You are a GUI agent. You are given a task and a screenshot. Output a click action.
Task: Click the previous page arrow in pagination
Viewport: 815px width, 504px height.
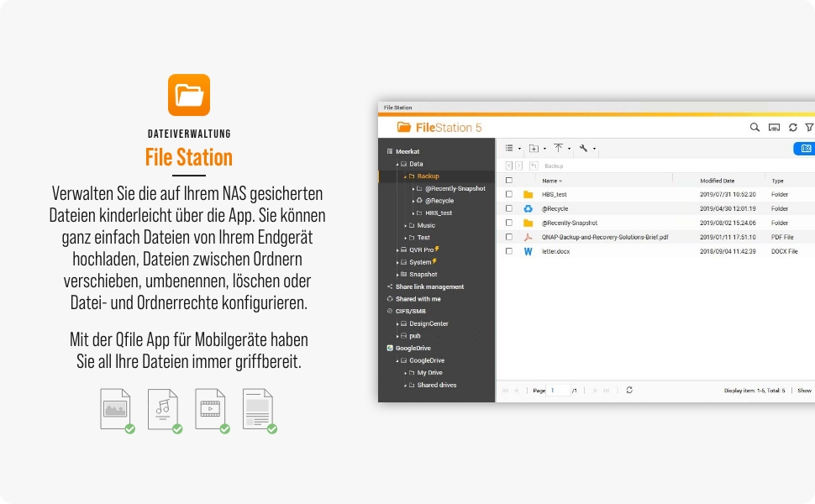point(516,391)
